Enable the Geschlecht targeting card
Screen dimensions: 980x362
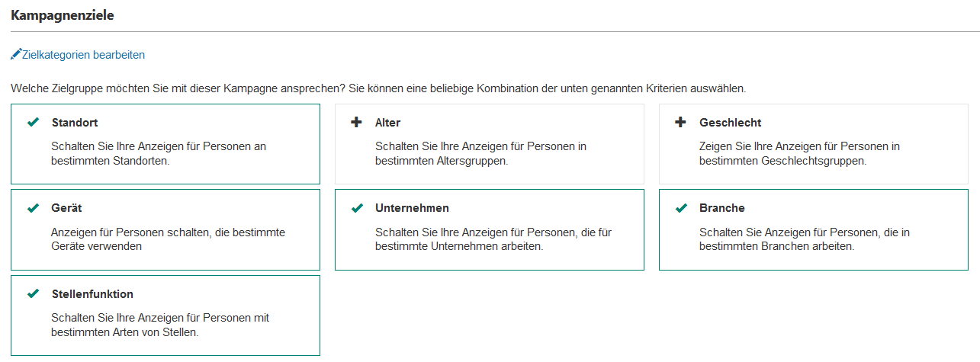point(814,144)
